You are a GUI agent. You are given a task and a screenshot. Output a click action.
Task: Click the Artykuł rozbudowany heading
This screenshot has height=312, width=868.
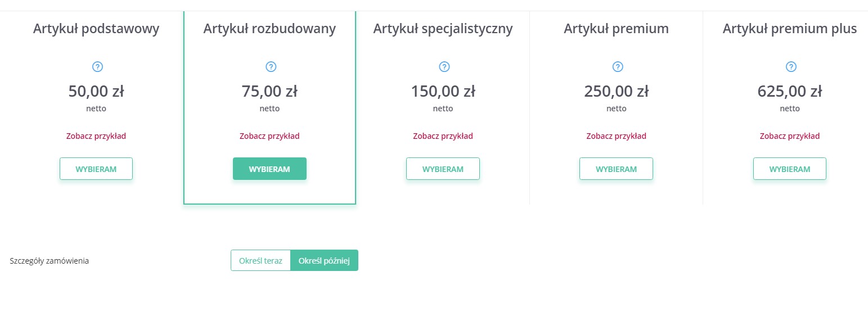269,29
